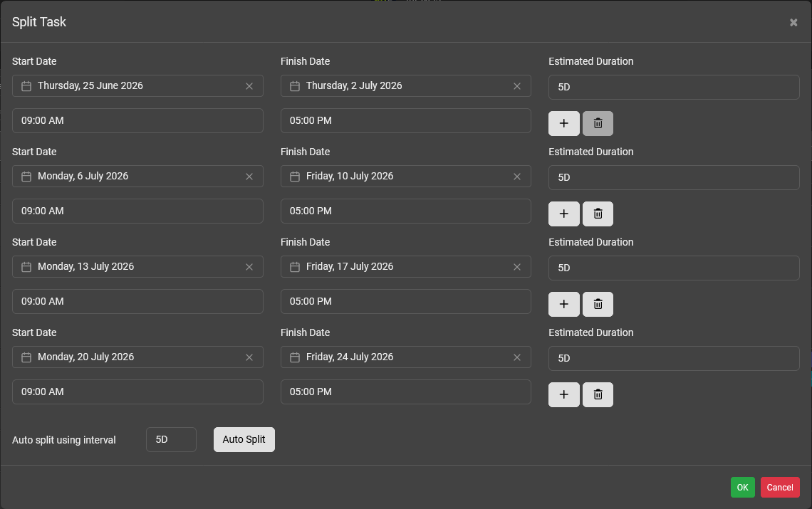Click the Auto Split button

click(244, 439)
